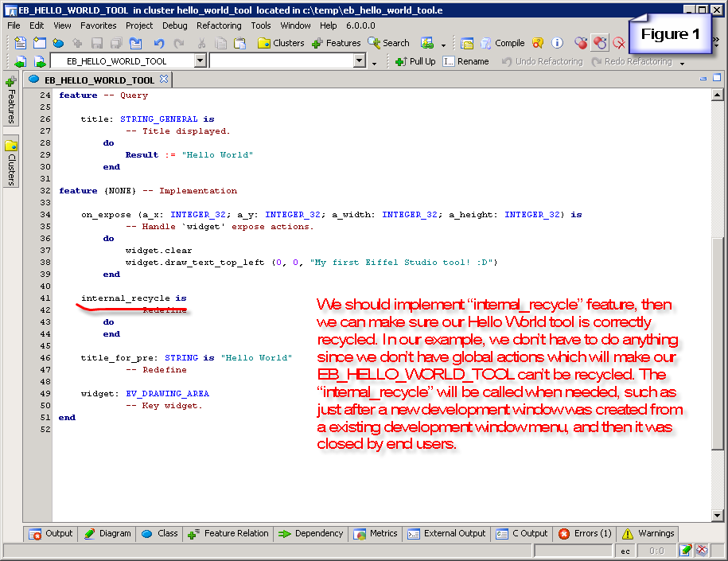
Task: Open the View menu
Action: 62,25
